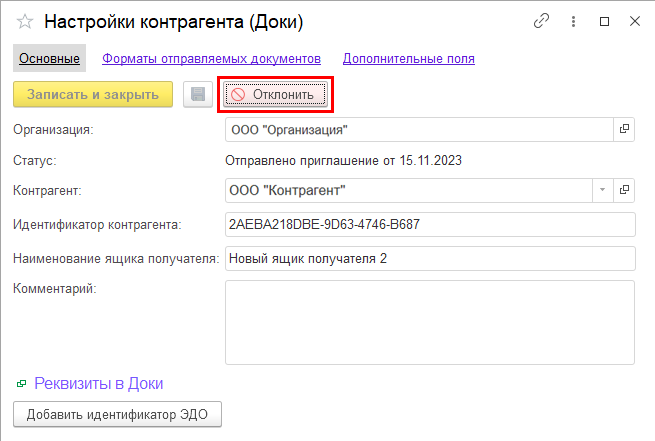This screenshot has width=655, height=441.
Task: Click Добавить идентификатор ЭДО button
Action: coord(117,414)
